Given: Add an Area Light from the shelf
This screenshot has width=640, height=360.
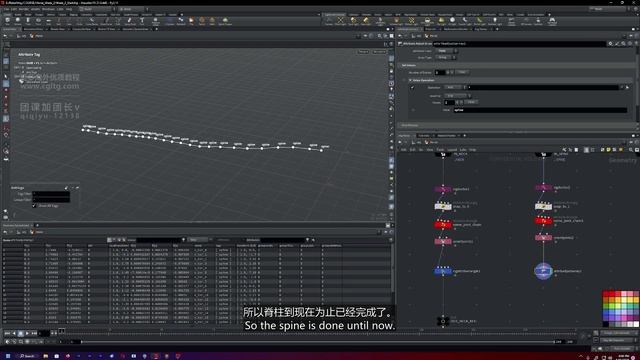Looking at the screenshot, I should point(366,21).
